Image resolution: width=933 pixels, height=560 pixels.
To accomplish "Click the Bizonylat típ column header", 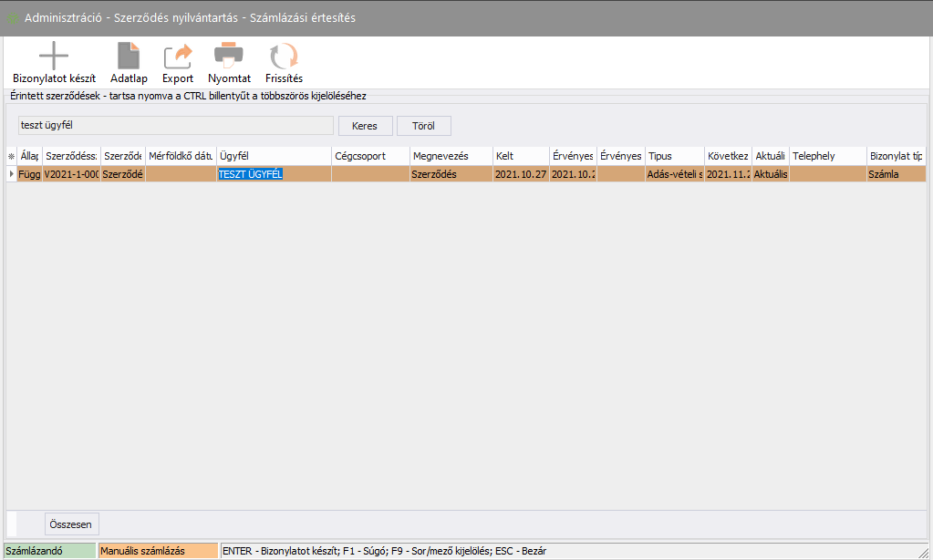I will tap(896, 156).
